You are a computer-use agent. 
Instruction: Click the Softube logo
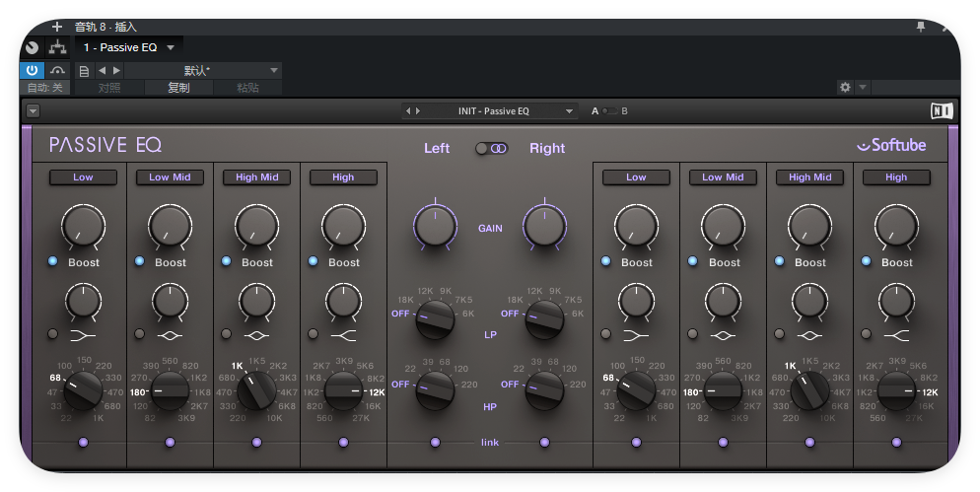tap(891, 145)
